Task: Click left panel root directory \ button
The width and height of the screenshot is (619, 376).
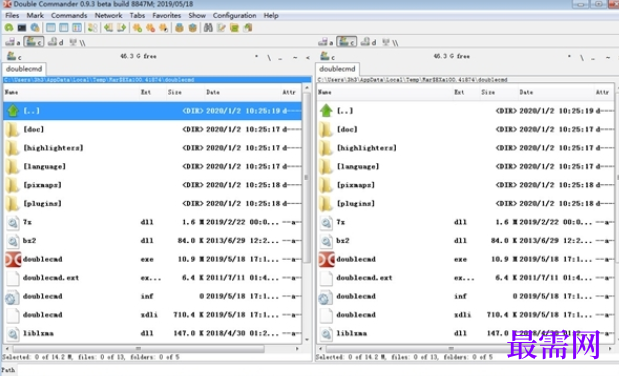Action: (x=269, y=57)
